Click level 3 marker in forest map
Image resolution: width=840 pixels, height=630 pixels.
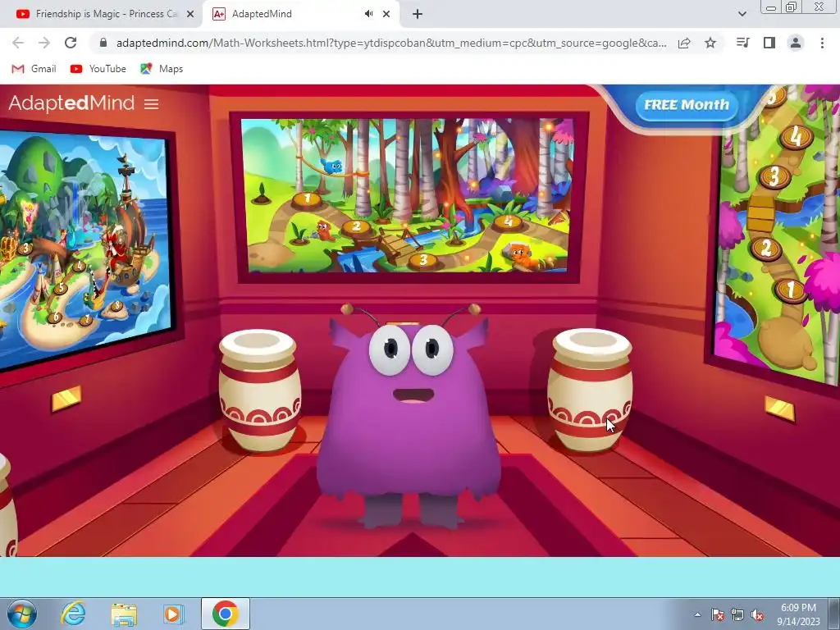point(423,261)
